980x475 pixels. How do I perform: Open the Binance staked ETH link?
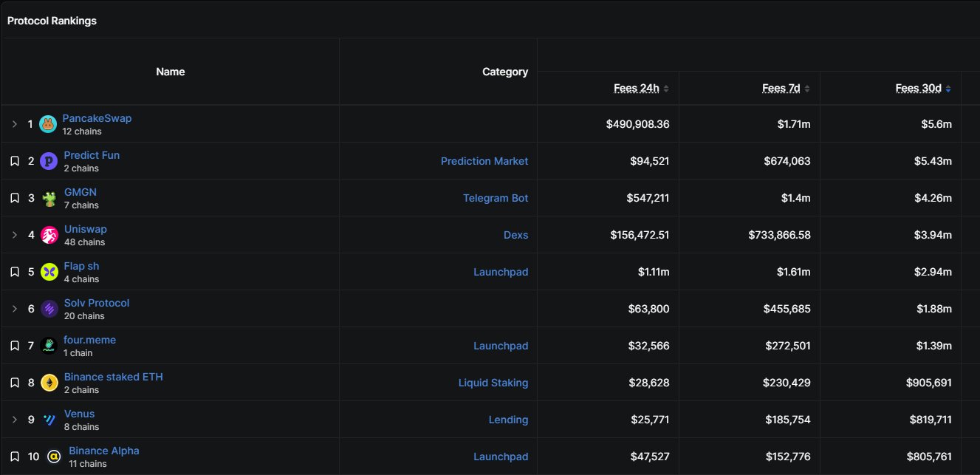point(114,377)
